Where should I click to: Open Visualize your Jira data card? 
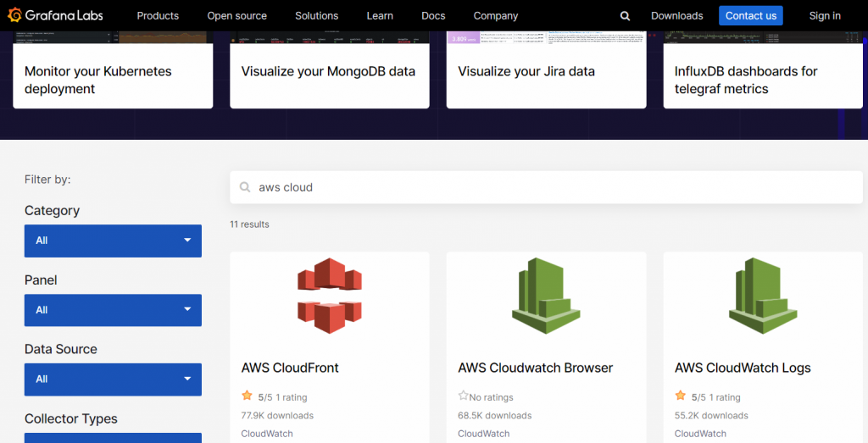coord(546,69)
